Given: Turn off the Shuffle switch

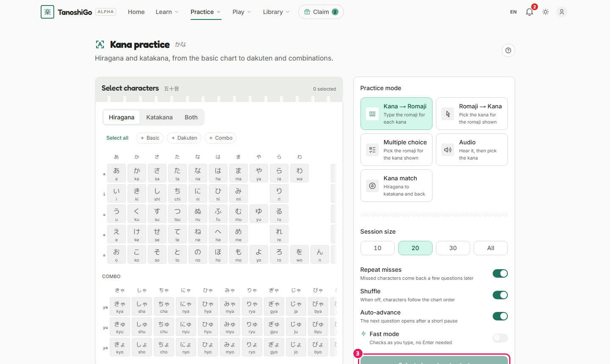Looking at the screenshot, I should pyautogui.click(x=500, y=295).
